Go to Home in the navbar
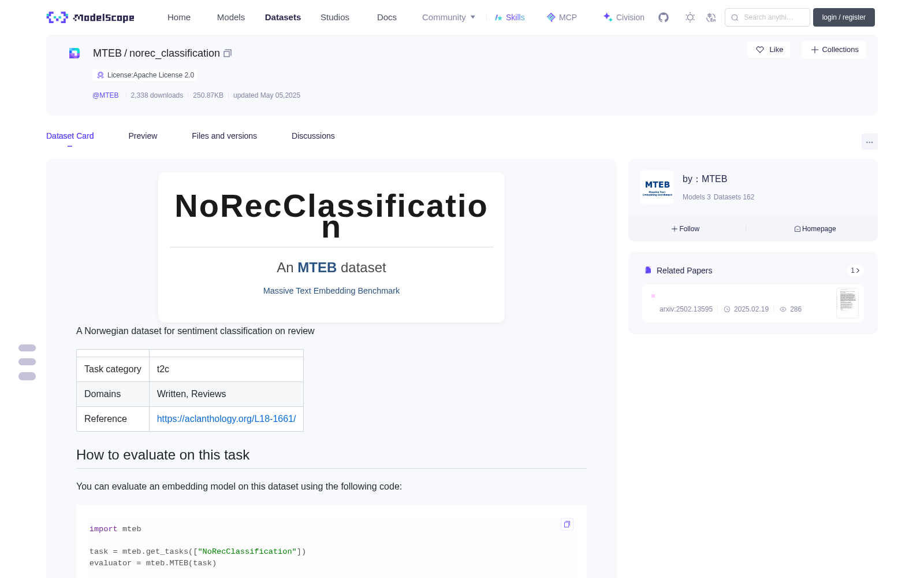The image size is (924, 578). tap(179, 17)
